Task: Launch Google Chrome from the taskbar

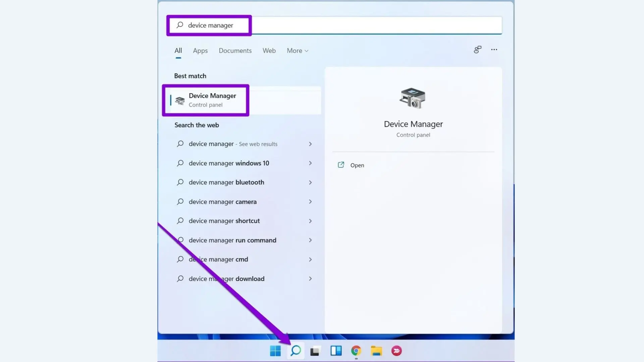Action: pyautogui.click(x=356, y=351)
